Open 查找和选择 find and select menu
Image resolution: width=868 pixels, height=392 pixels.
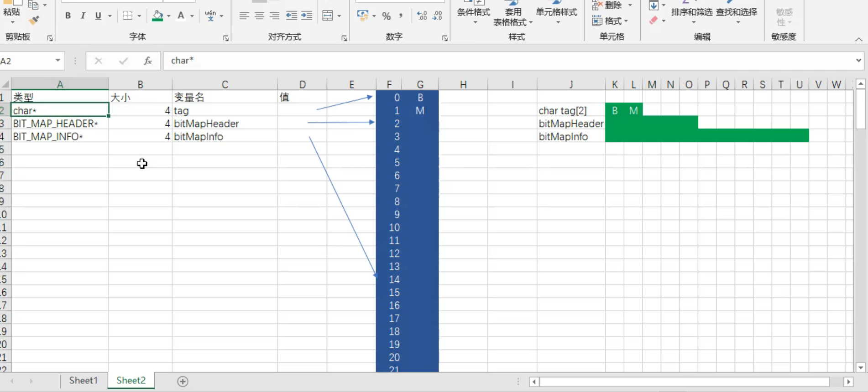click(737, 13)
